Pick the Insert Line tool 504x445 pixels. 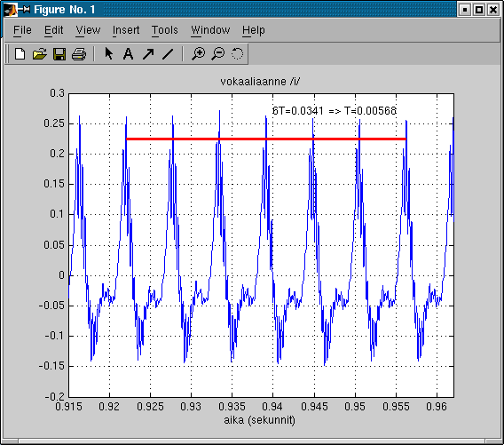168,53
